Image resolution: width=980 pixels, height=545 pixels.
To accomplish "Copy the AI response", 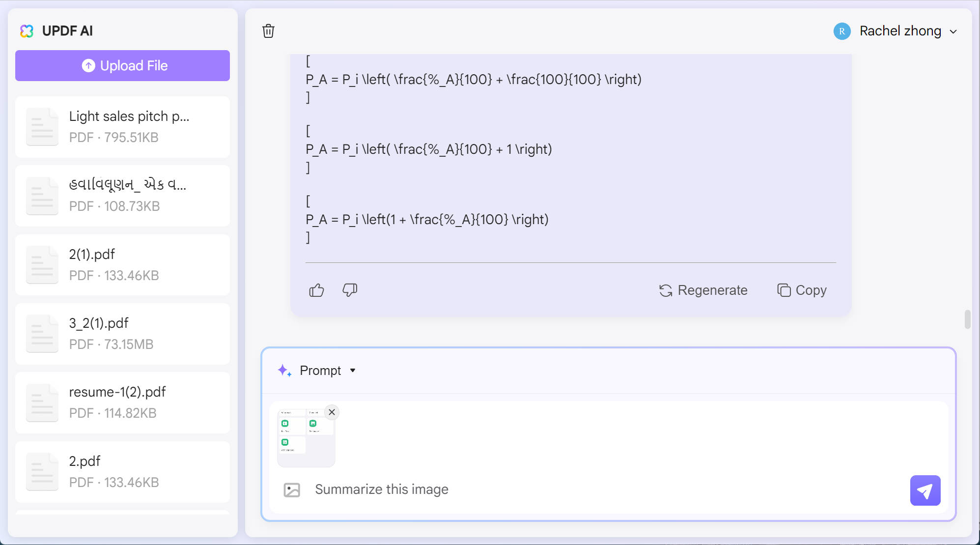I will tap(802, 290).
